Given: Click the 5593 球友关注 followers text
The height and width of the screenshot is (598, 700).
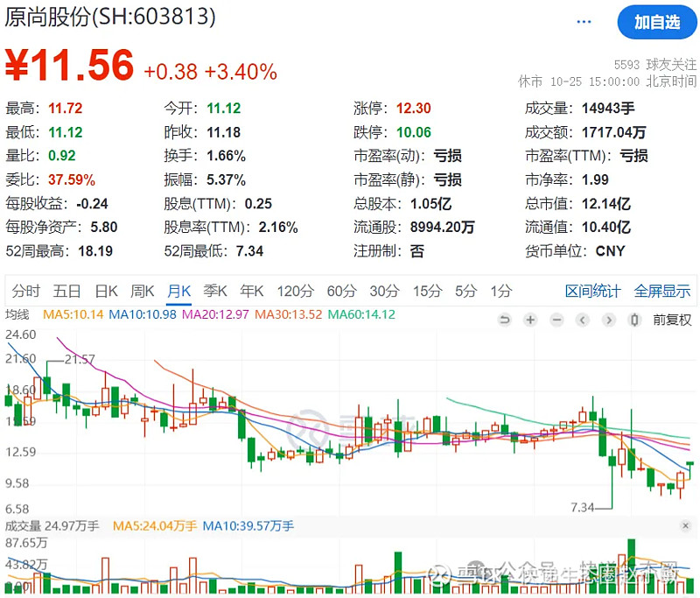Looking at the screenshot, I should pos(654,65).
